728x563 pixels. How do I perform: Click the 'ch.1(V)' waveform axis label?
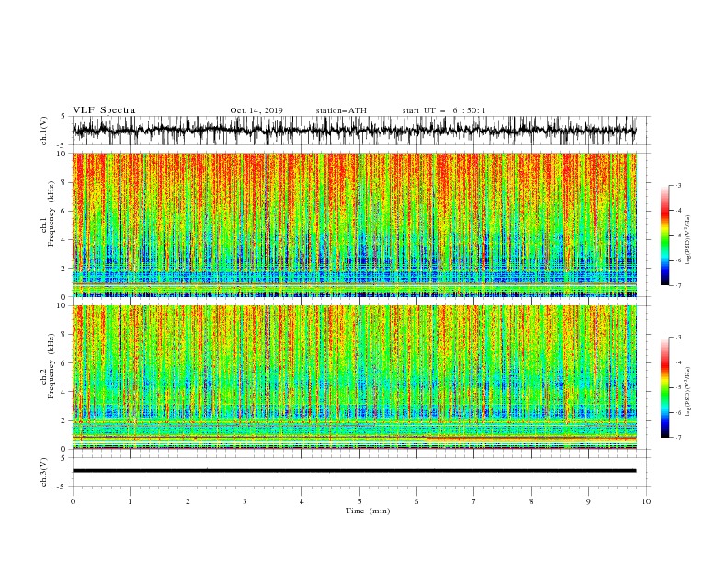(x=44, y=131)
